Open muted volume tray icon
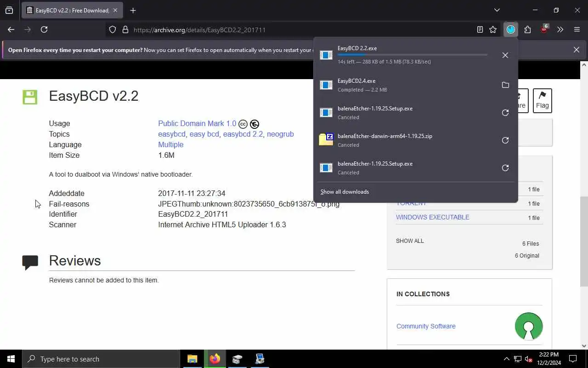 (x=529, y=359)
